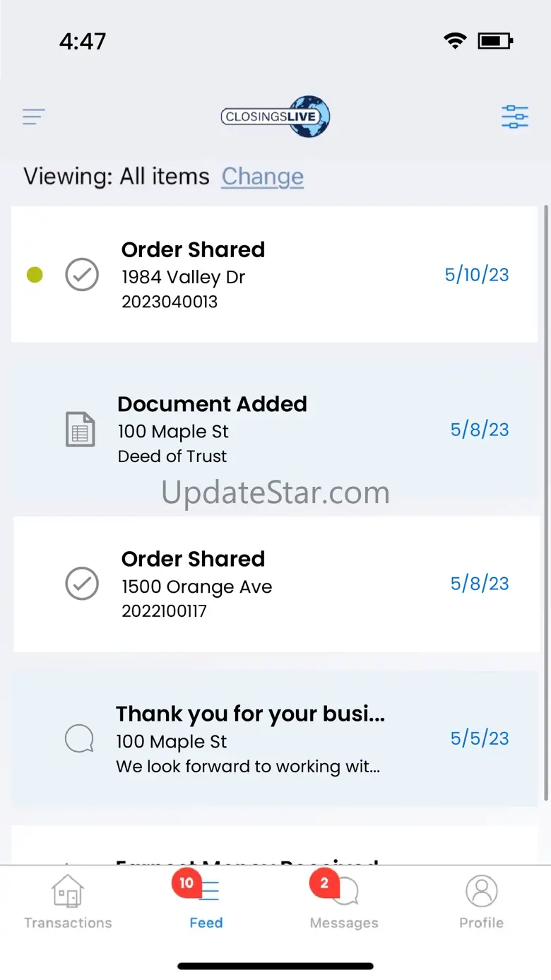The width and height of the screenshot is (551, 980).
Task: Tap the red badge showing 2 messages
Action: point(324,882)
